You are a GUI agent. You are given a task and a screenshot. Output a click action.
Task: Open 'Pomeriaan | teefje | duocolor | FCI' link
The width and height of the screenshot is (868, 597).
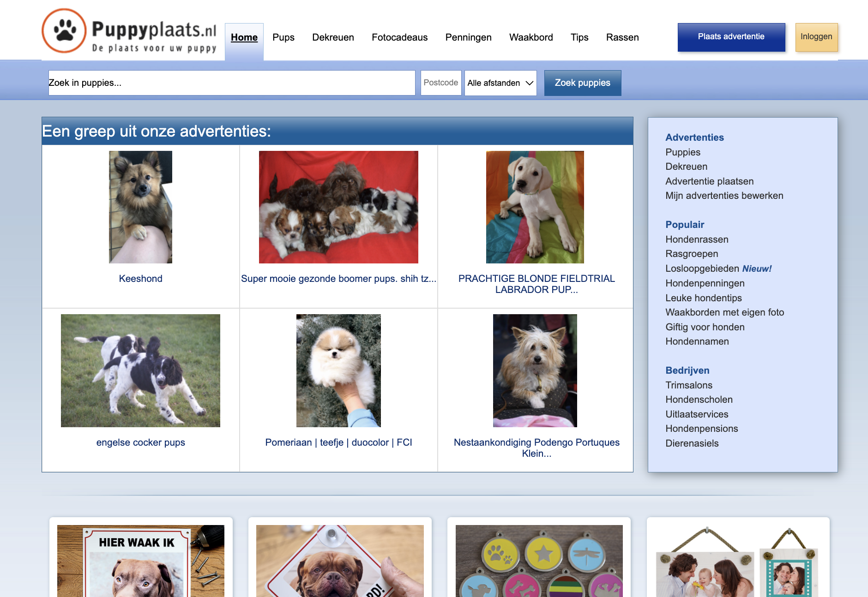[338, 442]
